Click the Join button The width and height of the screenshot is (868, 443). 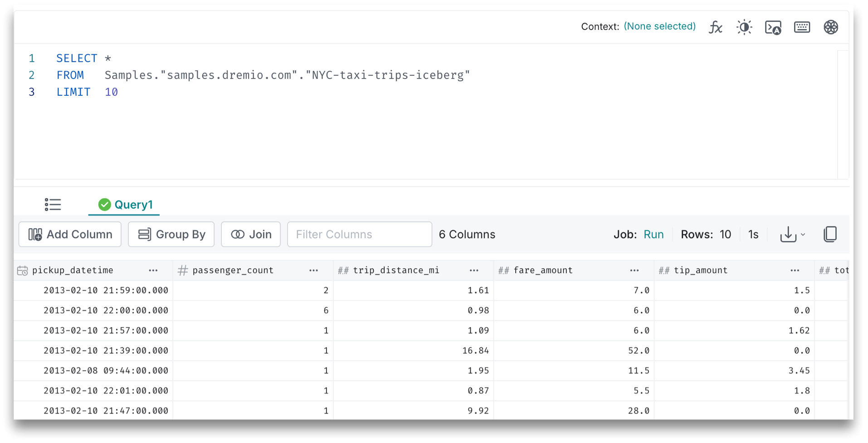[x=251, y=234]
